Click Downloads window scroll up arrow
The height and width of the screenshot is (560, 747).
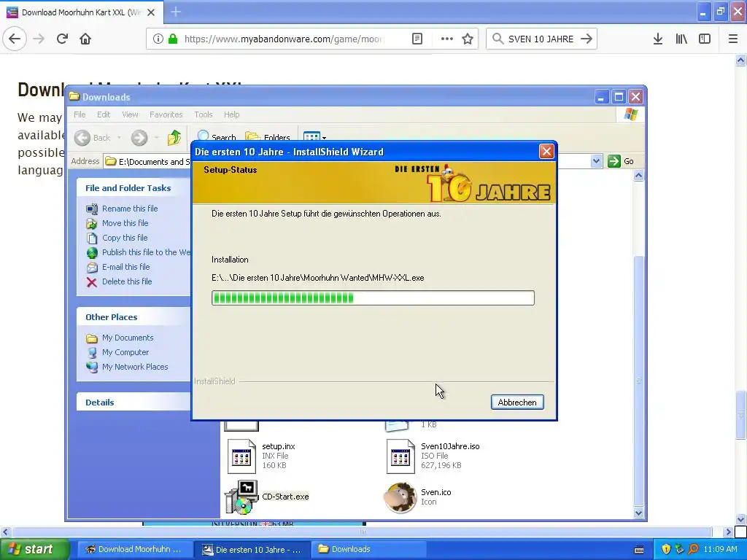click(x=638, y=176)
